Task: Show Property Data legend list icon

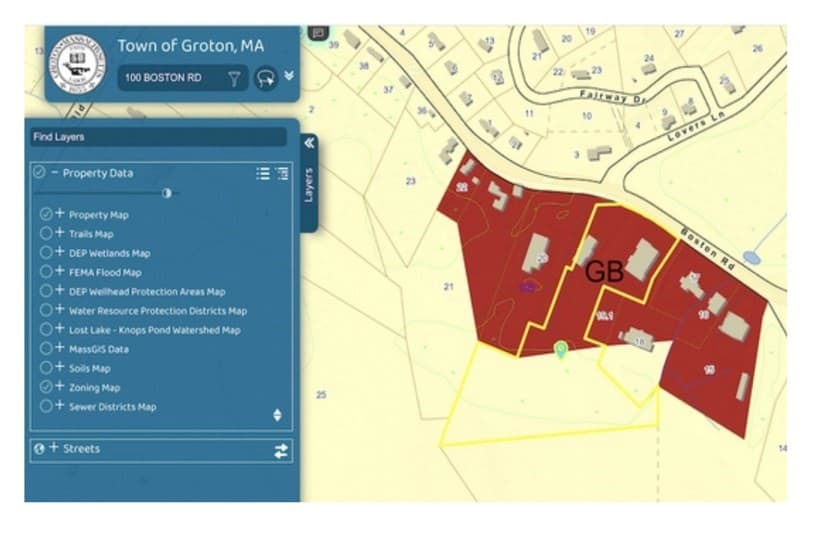Action: coord(263,173)
